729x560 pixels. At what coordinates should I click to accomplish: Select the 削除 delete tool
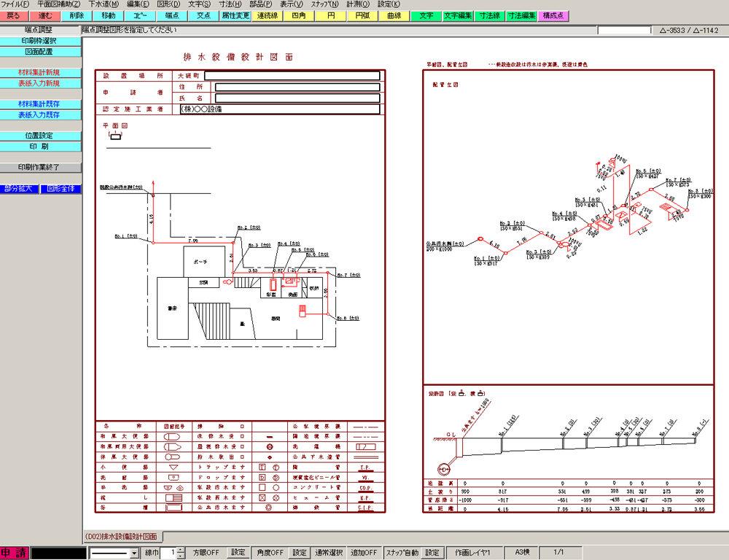(x=77, y=16)
